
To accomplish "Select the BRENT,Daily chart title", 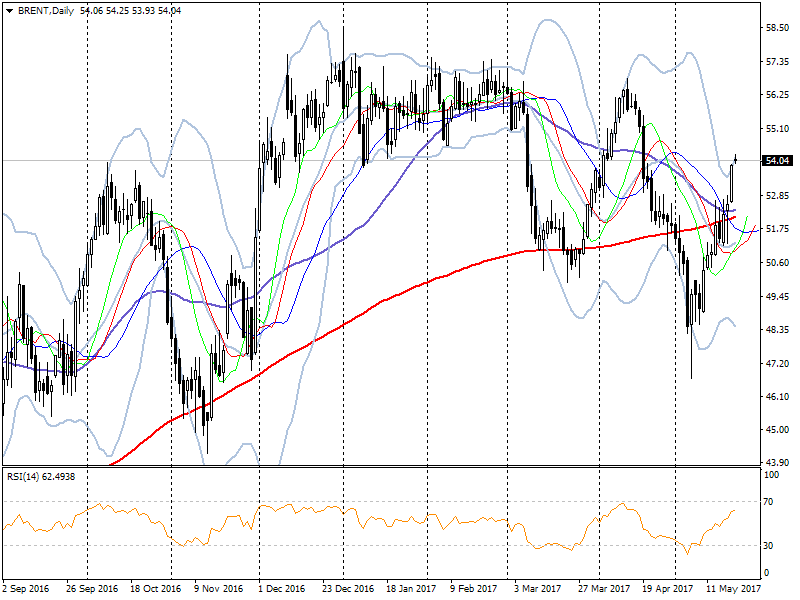I will (x=46, y=11).
